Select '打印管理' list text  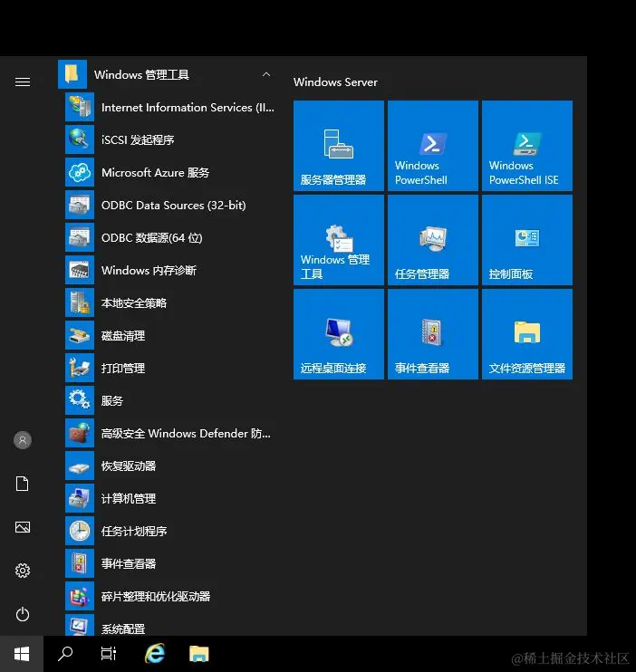coord(123,368)
